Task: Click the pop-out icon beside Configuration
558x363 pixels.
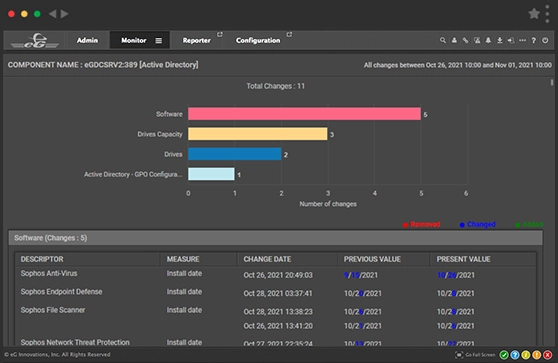Action: tap(289, 35)
